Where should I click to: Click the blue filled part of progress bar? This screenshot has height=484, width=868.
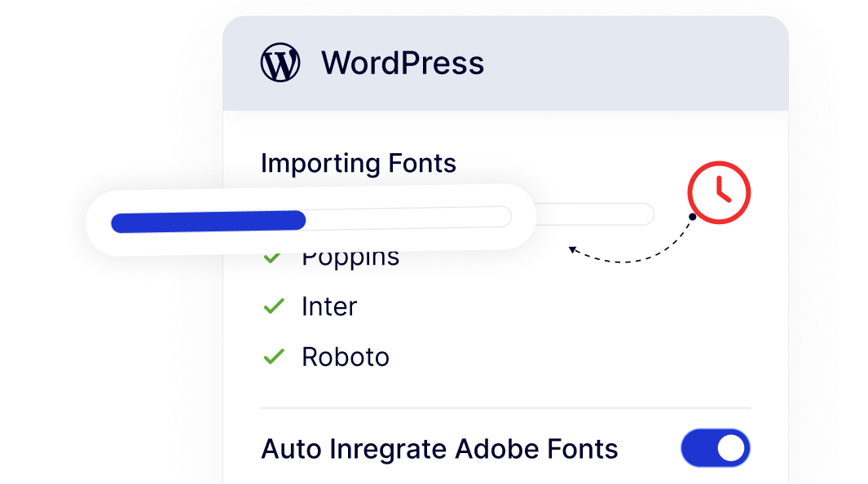(x=208, y=221)
